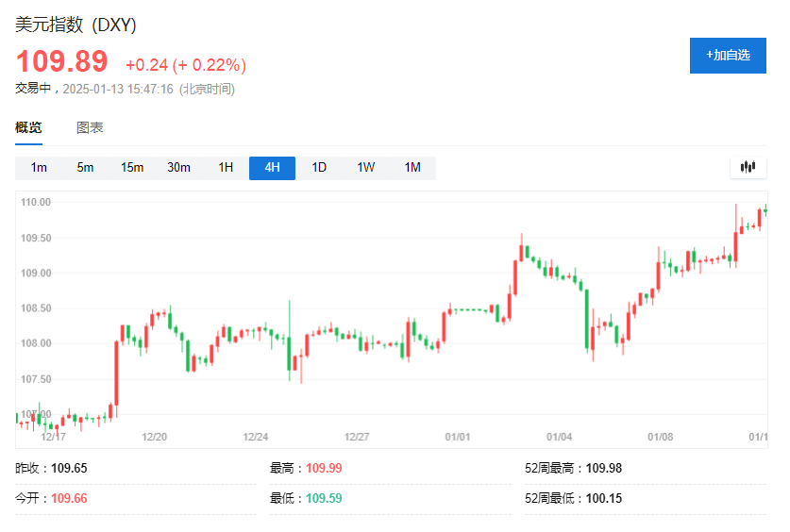Screen dimensions: 790x532
Task: Open the candlestick chart type icon
Action: pos(748,168)
